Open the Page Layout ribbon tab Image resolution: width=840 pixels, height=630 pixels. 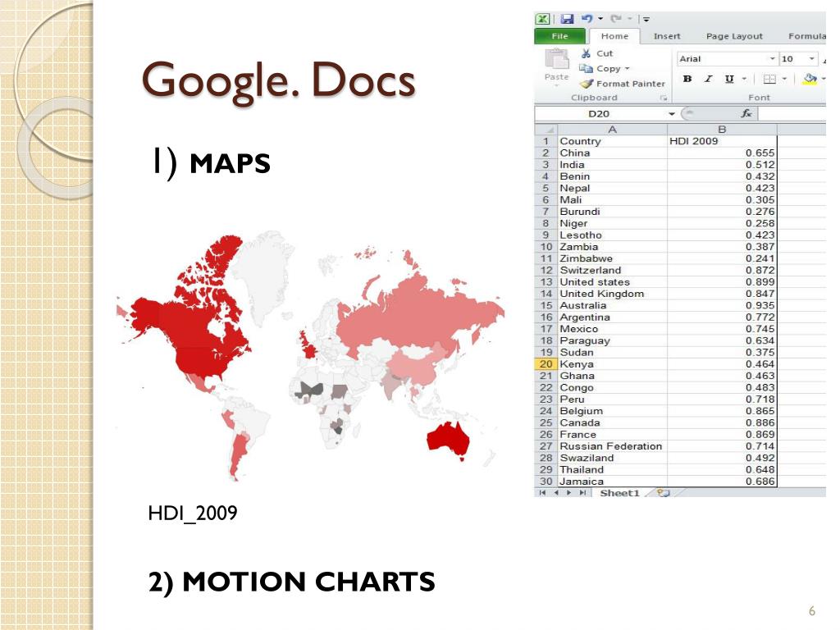[734, 36]
